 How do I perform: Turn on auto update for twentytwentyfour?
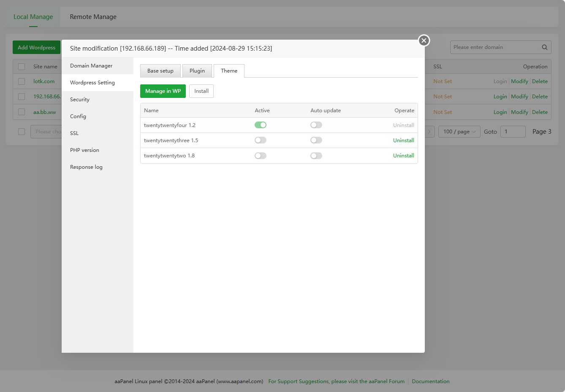(316, 125)
